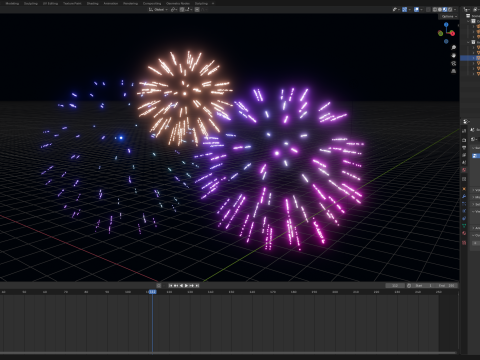Click the negative Z axis on navigation gizmo
Viewport: 480px width, 360px height.
click(x=446, y=41)
